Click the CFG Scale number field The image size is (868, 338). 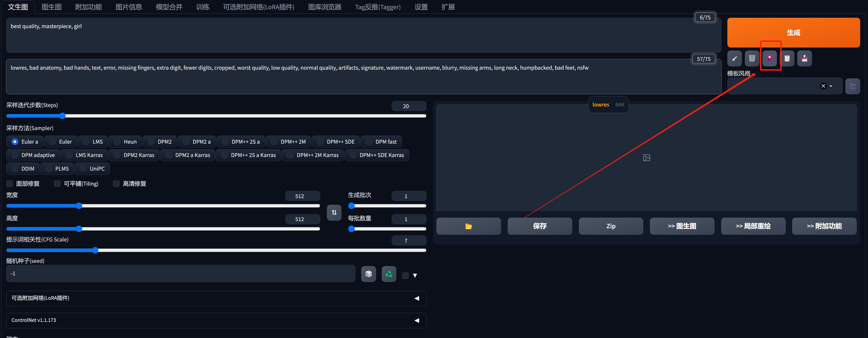pos(409,240)
